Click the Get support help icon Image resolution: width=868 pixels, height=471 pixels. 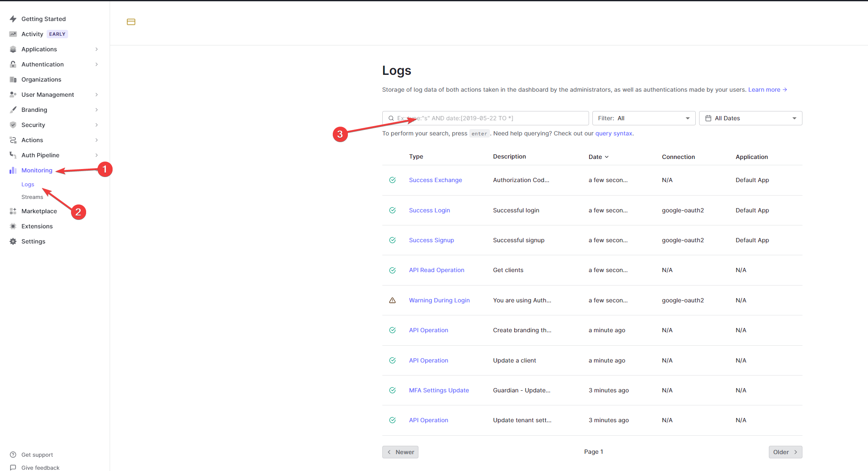point(13,455)
